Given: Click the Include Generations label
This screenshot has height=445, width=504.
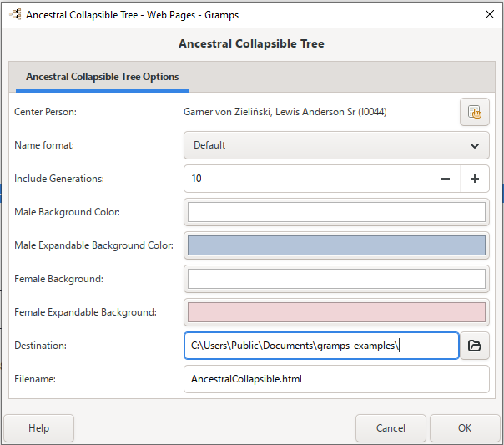Looking at the screenshot, I should 59,179.
